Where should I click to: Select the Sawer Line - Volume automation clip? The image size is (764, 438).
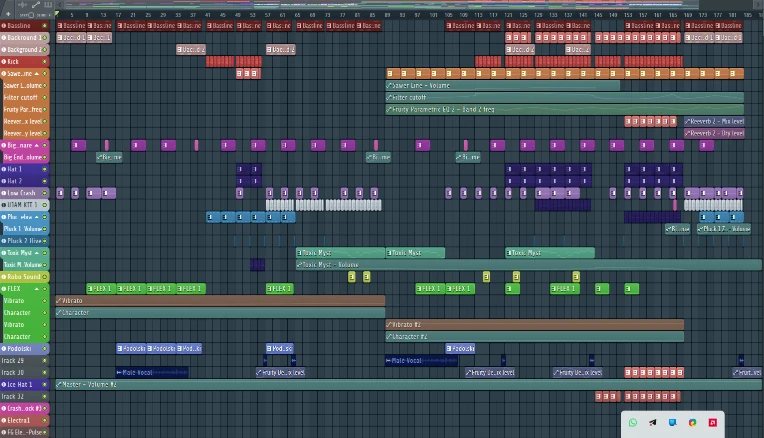click(x=502, y=86)
